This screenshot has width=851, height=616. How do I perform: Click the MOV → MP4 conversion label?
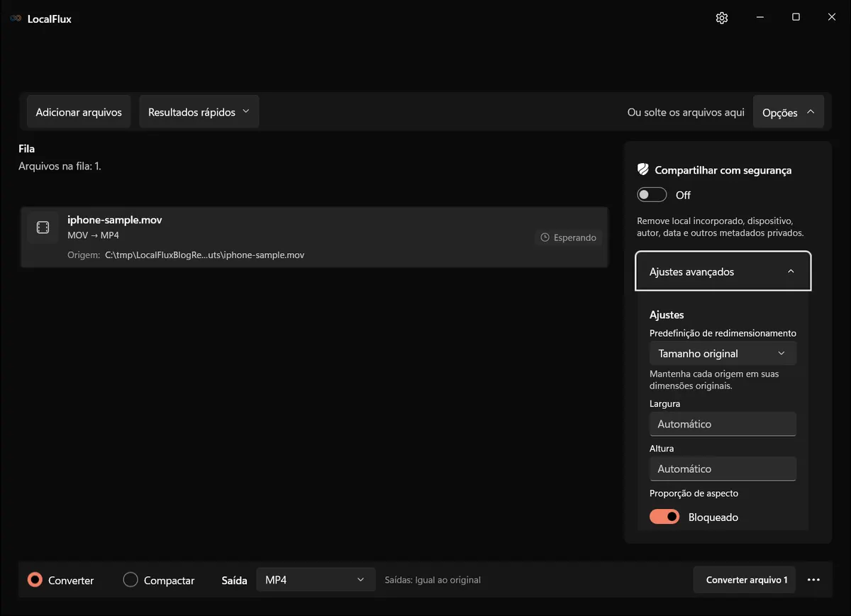[93, 235]
